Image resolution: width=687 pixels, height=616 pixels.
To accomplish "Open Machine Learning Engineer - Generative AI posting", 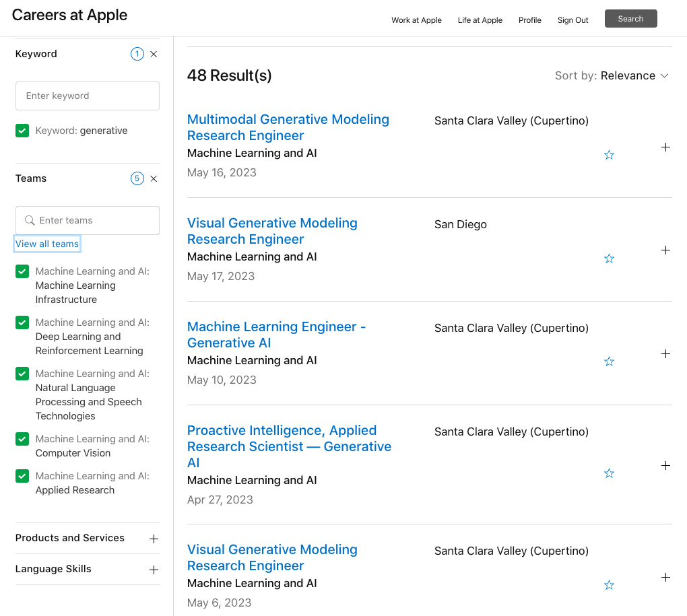I will point(276,335).
